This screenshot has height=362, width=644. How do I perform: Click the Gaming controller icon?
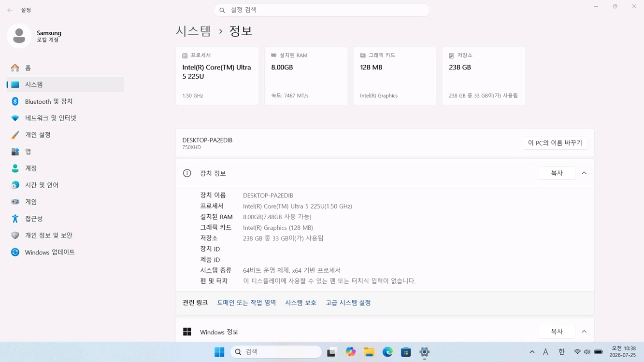pyautogui.click(x=15, y=202)
